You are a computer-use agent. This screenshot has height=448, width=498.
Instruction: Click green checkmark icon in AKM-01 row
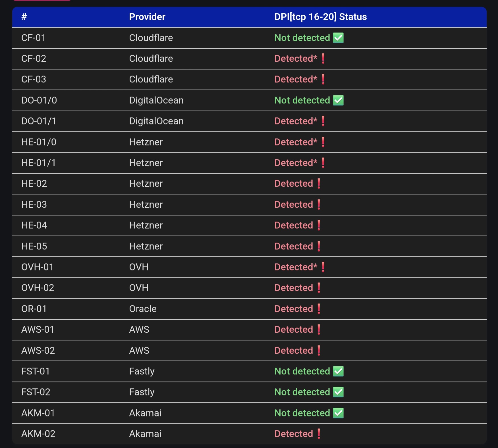coord(338,413)
